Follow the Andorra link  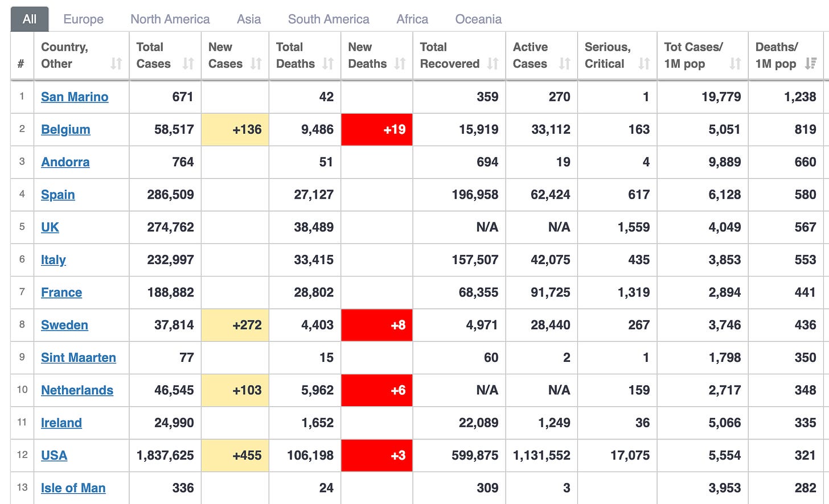[65, 162]
